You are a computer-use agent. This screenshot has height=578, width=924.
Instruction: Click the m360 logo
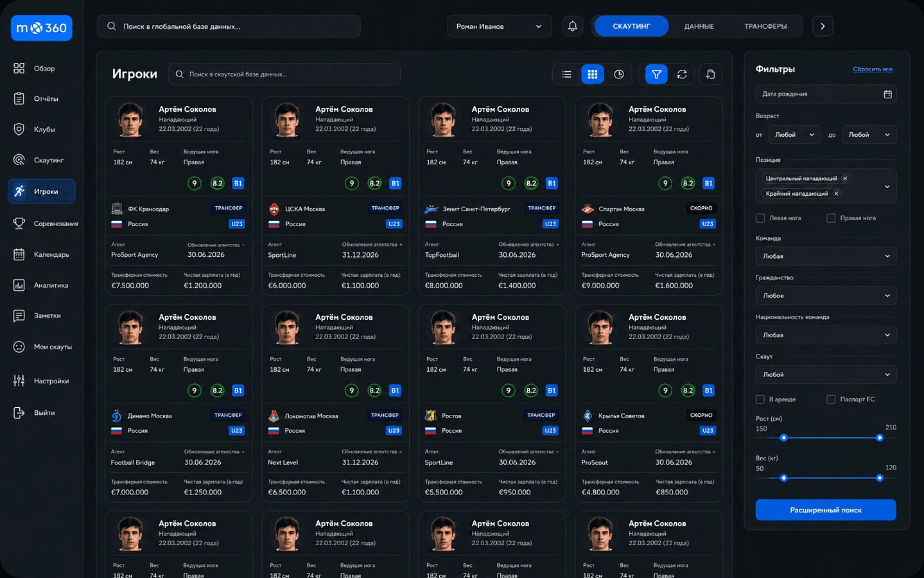(42, 28)
